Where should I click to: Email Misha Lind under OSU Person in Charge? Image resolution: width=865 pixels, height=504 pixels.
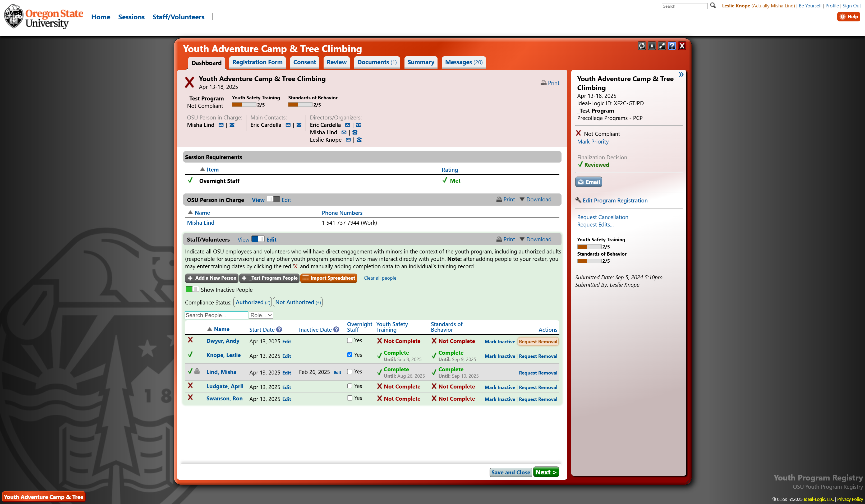click(x=221, y=125)
